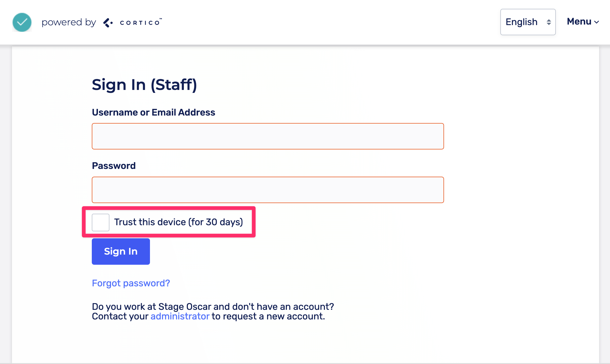Enable the Trust this device checkbox
Screen dimensions: 610x364
pos(101,222)
